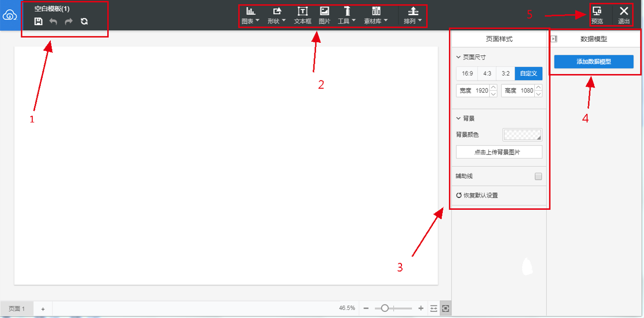This screenshot has width=644, height=318.
Task: Open the 素材库 material library menu
Action: point(376,16)
